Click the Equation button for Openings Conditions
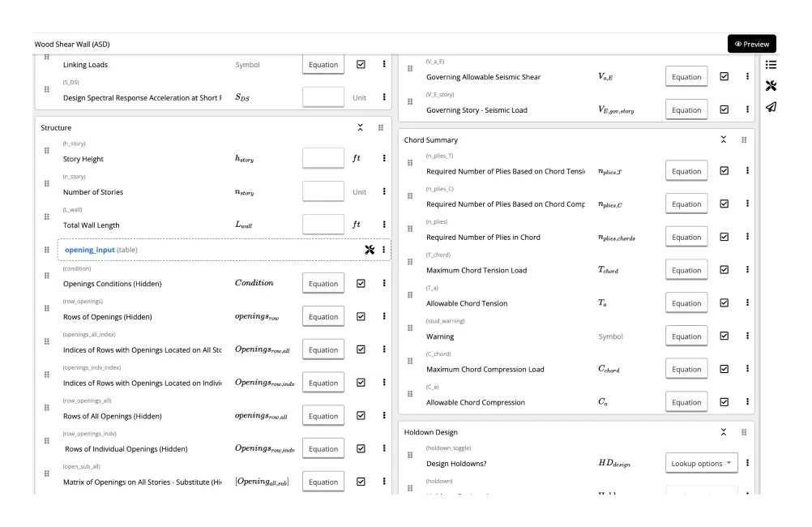This screenshot has height=527, width=812. 323,283
